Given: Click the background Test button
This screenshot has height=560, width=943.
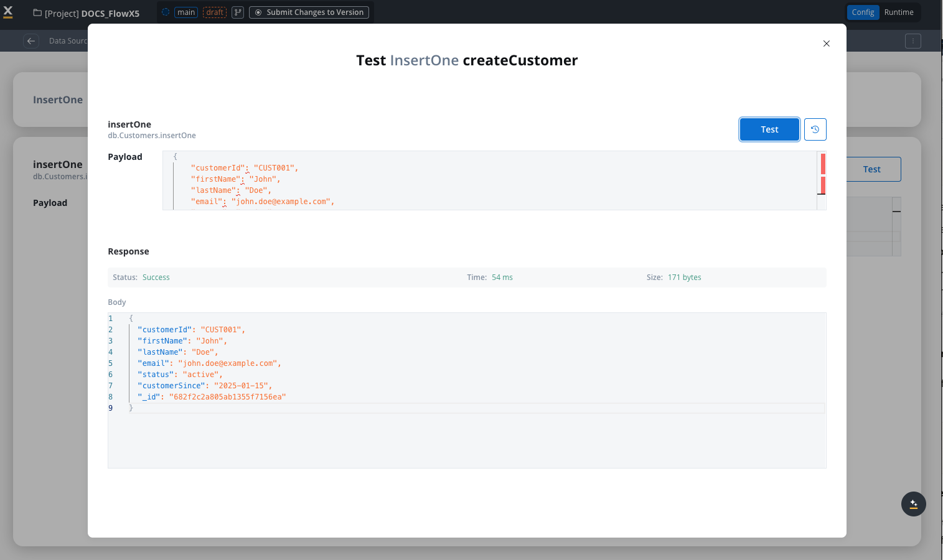Looking at the screenshot, I should coord(873,169).
